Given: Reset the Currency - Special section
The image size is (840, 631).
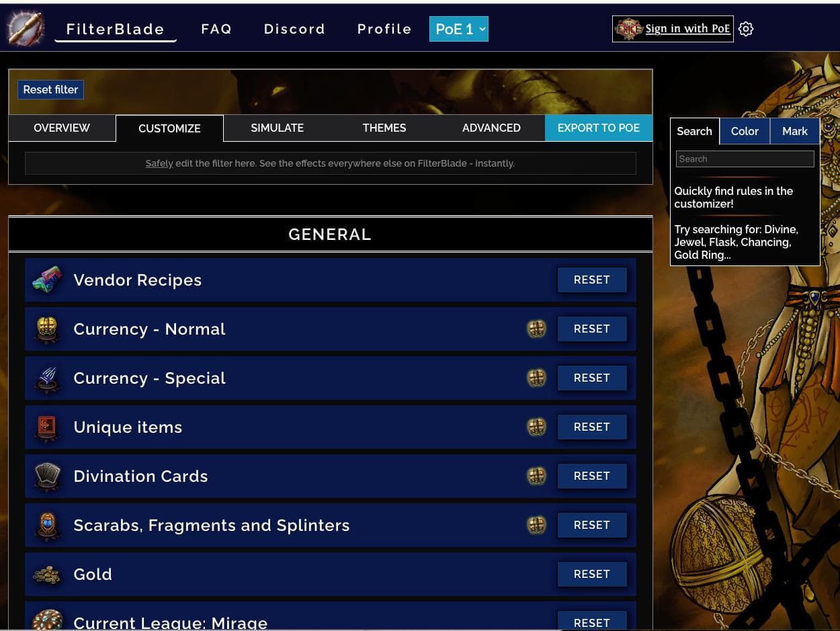Looking at the screenshot, I should pyautogui.click(x=592, y=378).
